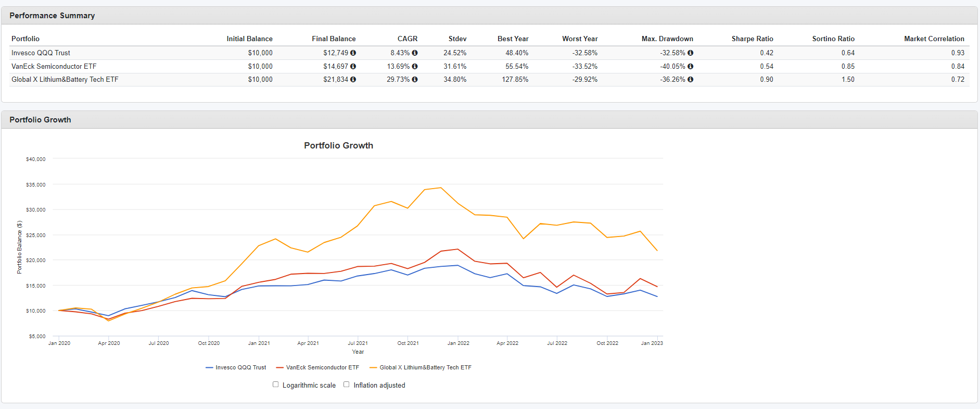This screenshot has width=980, height=409.
Task: Click Sharpe ratio value 0.42
Action: 767,53
